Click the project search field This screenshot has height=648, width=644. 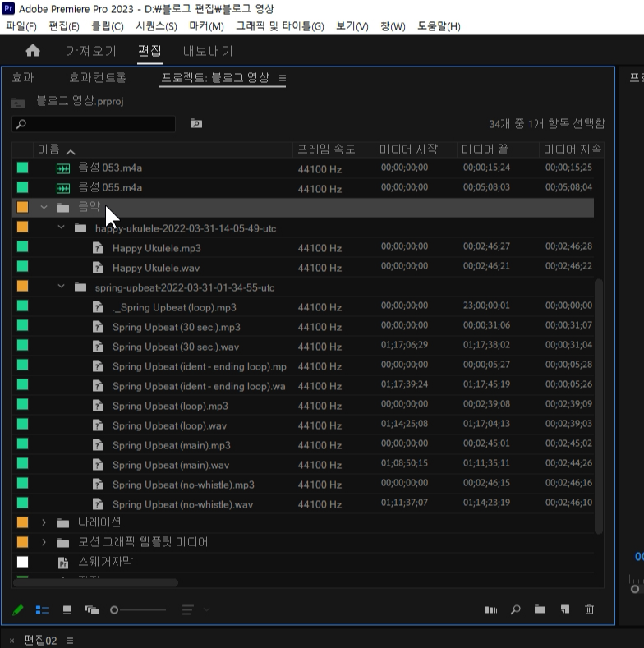pos(94,123)
